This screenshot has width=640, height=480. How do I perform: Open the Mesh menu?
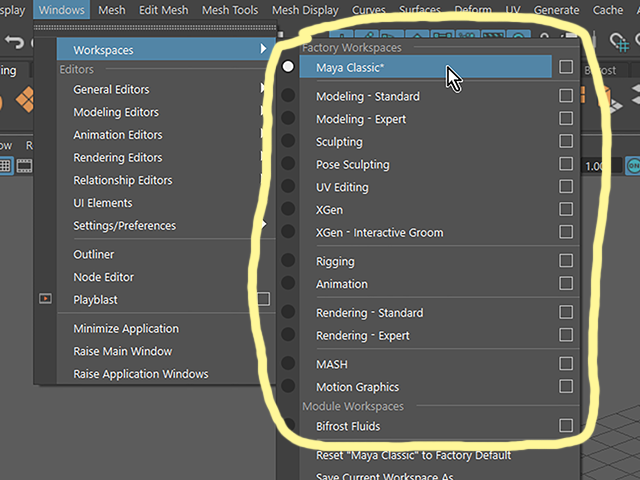(x=112, y=10)
